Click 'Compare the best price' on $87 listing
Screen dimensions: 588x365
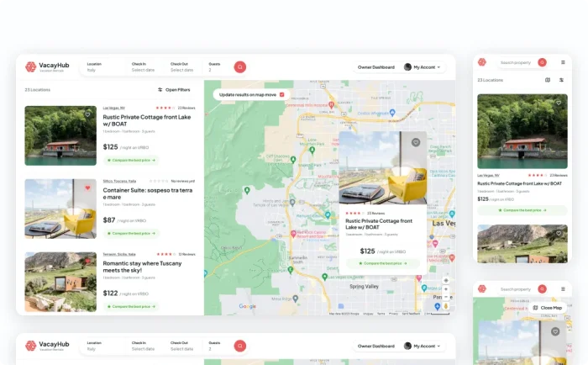click(131, 233)
